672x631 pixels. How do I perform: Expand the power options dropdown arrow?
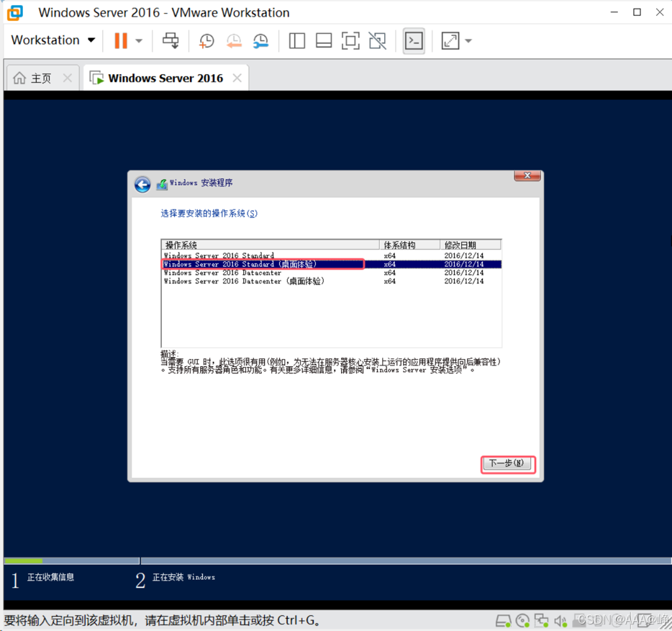point(139,41)
